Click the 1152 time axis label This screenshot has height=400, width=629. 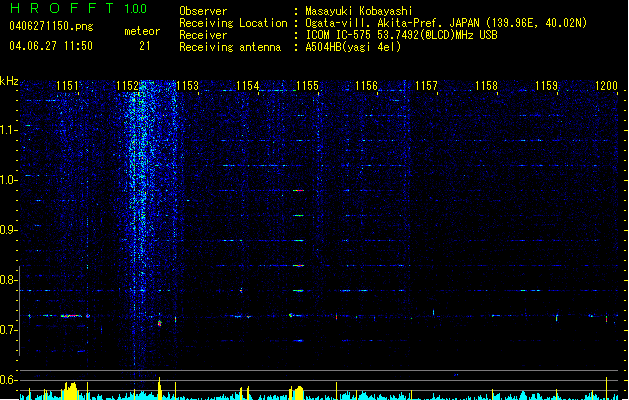pyautogui.click(x=127, y=86)
